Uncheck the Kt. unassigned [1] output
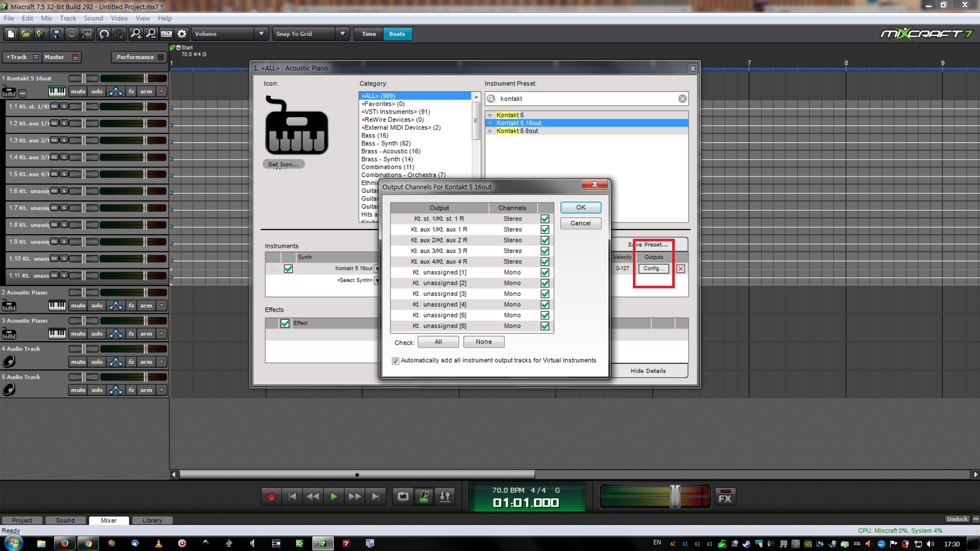980x551 pixels. click(545, 272)
